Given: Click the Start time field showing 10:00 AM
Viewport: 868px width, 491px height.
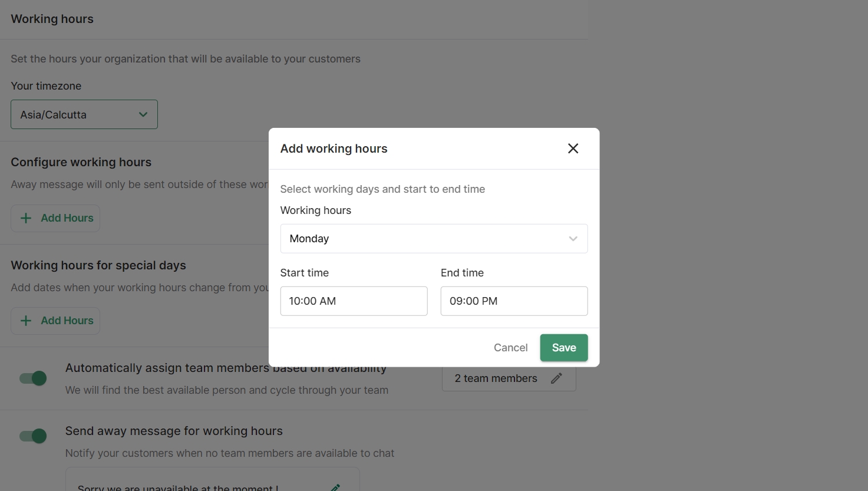Looking at the screenshot, I should click(354, 301).
